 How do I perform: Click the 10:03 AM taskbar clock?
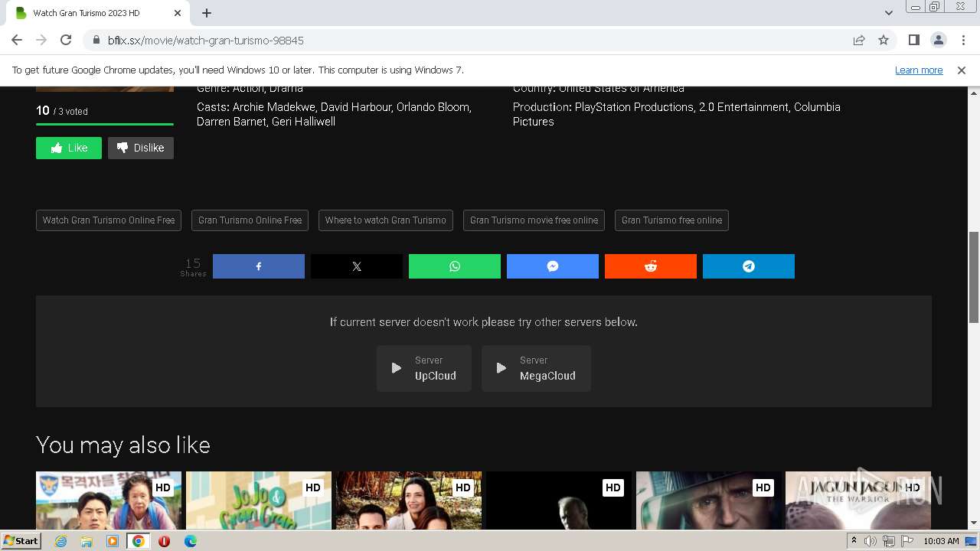(941, 541)
